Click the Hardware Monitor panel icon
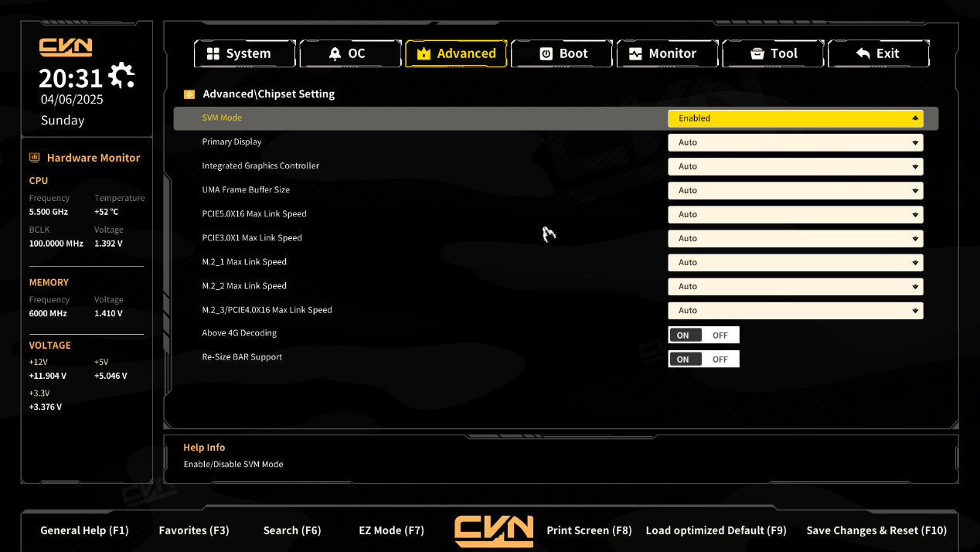Viewport: 980px width, 552px height. (35, 158)
